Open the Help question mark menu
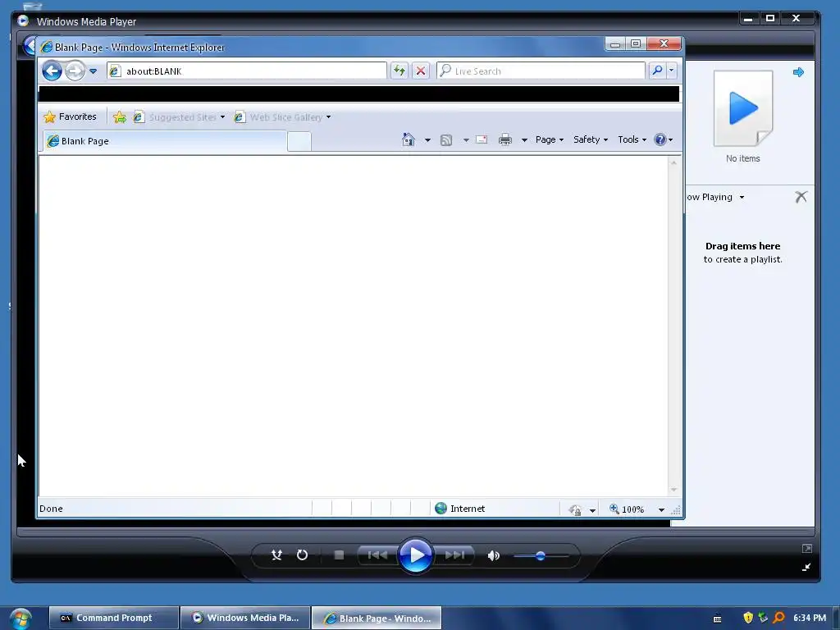The height and width of the screenshot is (630, 840). pyautogui.click(x=663, y=139)
